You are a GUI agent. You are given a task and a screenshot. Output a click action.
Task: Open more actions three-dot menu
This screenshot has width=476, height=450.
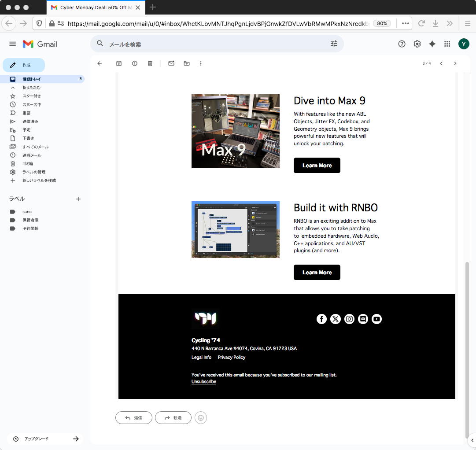(201, 63)
